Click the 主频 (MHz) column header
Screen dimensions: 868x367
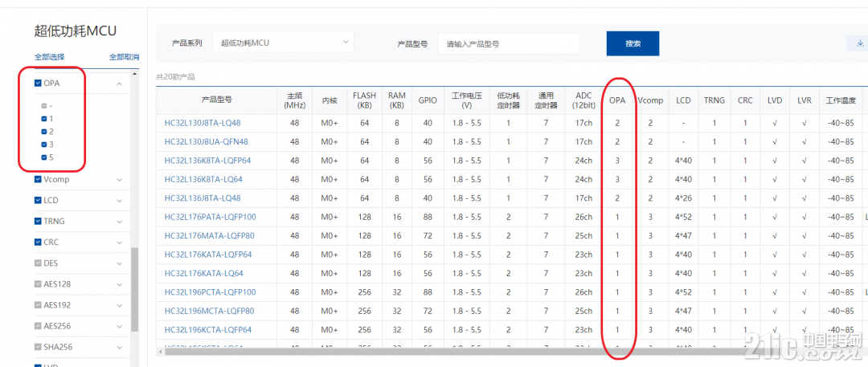(294, 100)
